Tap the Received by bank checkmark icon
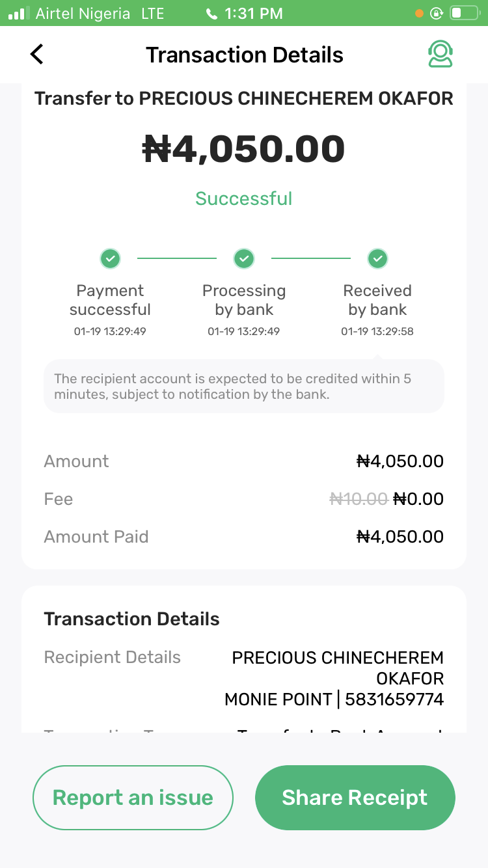488x868 pixels. tap(377, 259)
